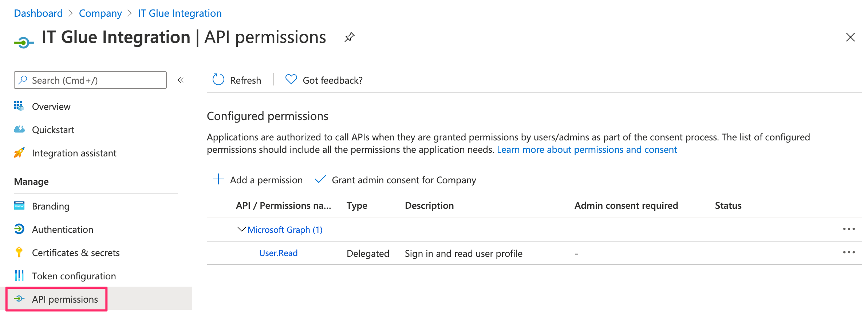Screen dimensions: 868x315
Task: Collapse the sidebar with the double chevron
Action: [181, 80]
